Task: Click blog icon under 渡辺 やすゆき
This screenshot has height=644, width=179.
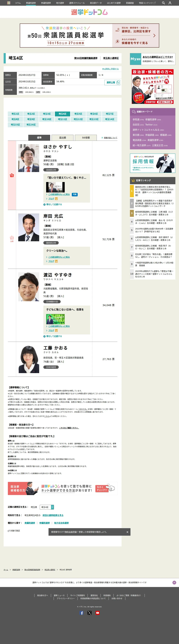Action: point(56,331)
